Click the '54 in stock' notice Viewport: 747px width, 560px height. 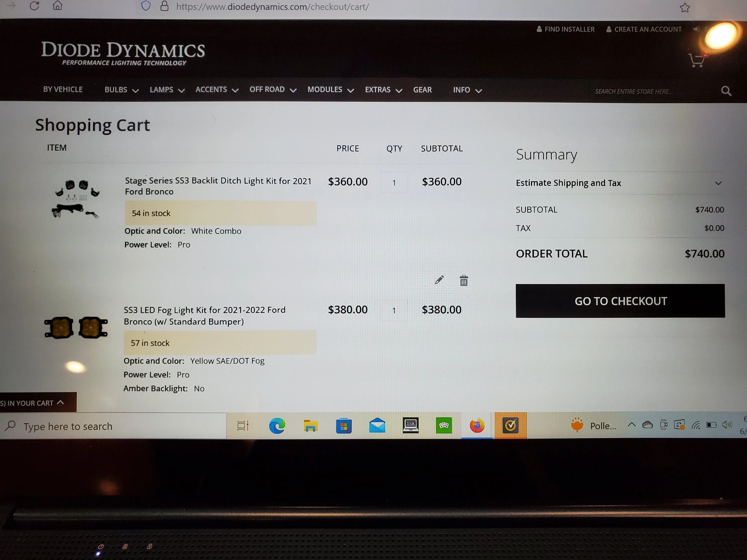click(x=221, y=213)
